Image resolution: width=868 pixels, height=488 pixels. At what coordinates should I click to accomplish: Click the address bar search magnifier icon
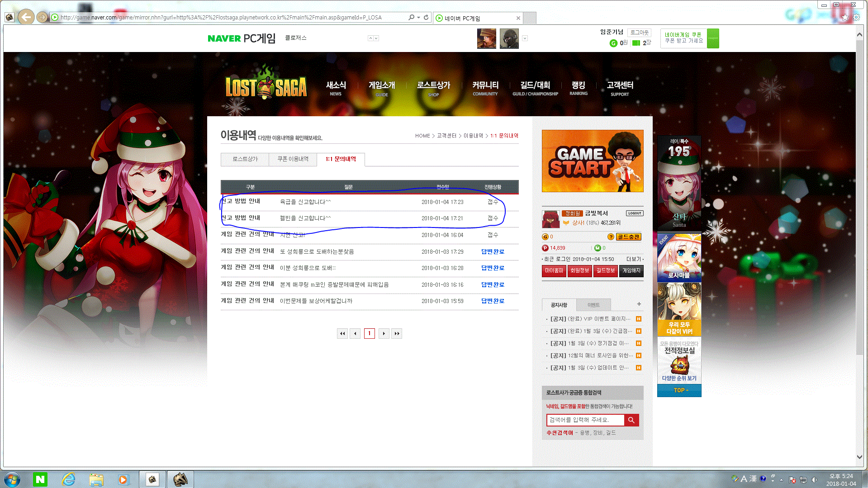tap(411, 17)
